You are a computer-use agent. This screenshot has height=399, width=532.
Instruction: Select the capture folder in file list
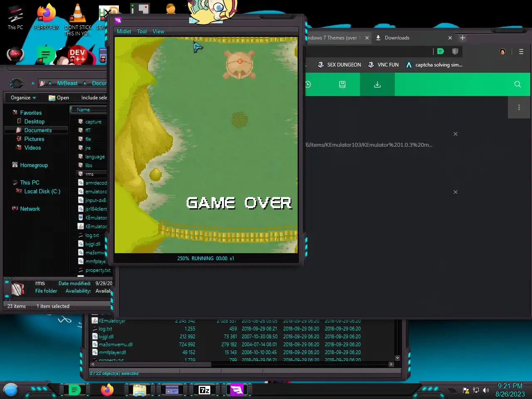point(93,122)
